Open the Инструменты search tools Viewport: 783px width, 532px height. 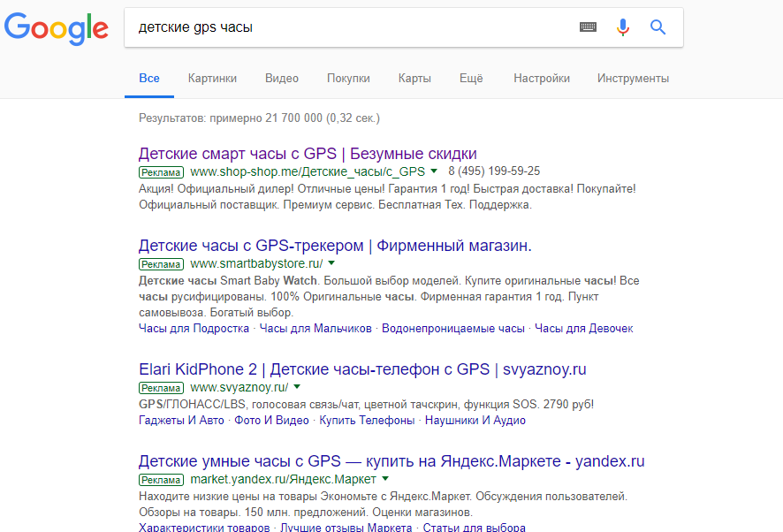tap(633, 79)
